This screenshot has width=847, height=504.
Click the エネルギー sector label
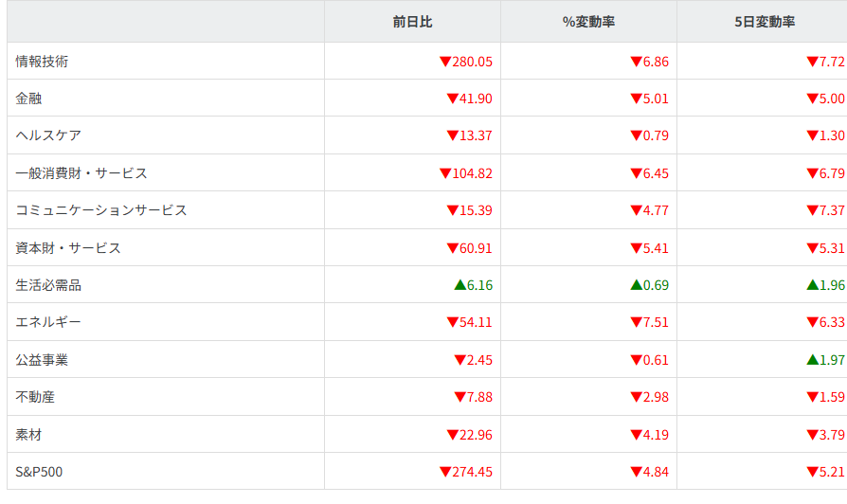point(48,322)
